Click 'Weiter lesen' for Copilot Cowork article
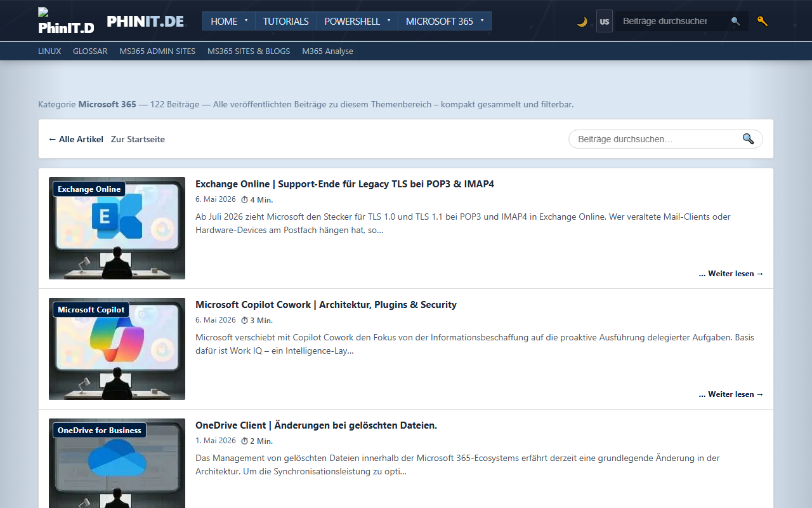 tap(731, 394)
